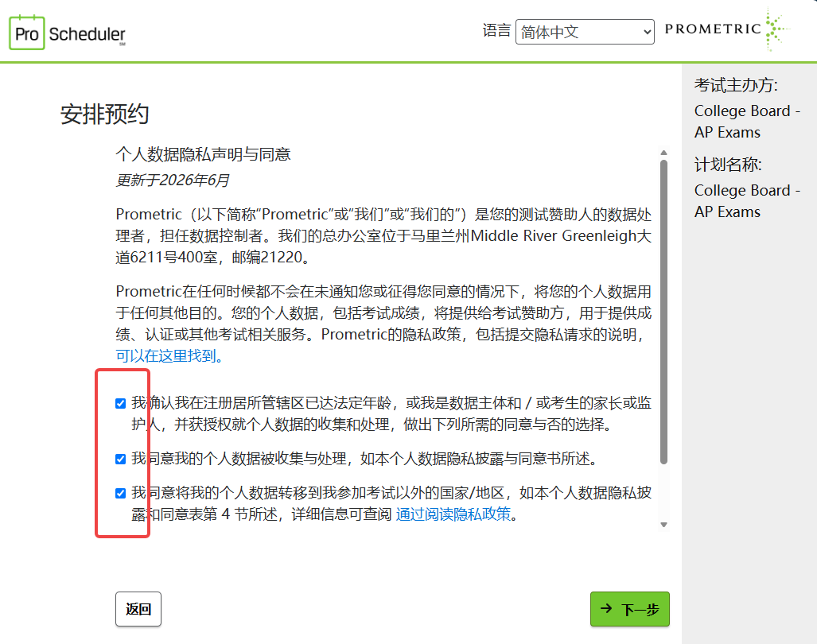Uncheck the data transfer abroad consent checkbox
The image size is (817, 644).
point(120,493)
